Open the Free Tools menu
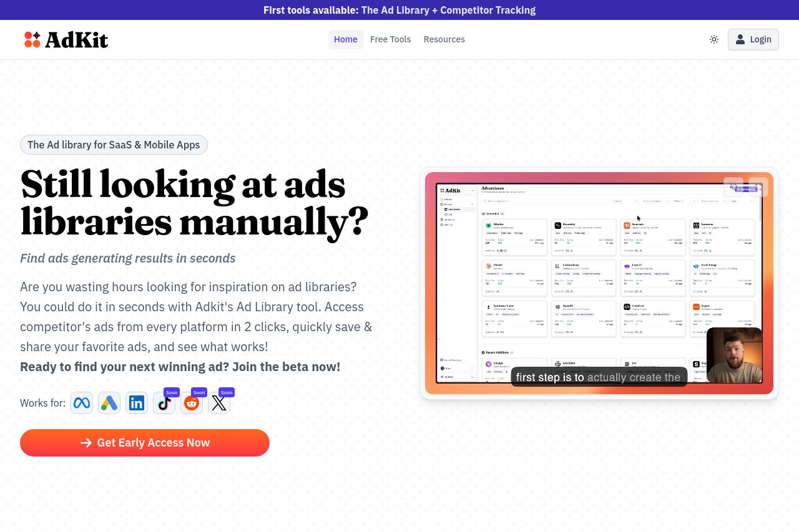 (x=390, y=39)
